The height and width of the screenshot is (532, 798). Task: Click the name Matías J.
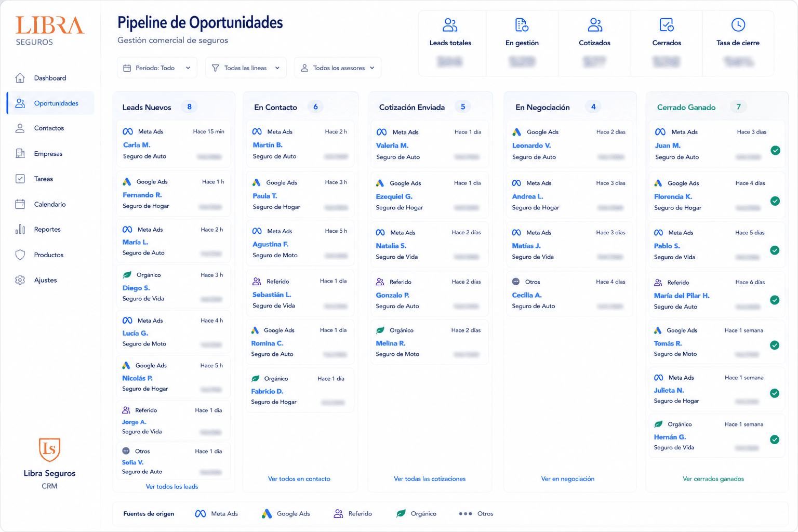pos(526,246)
